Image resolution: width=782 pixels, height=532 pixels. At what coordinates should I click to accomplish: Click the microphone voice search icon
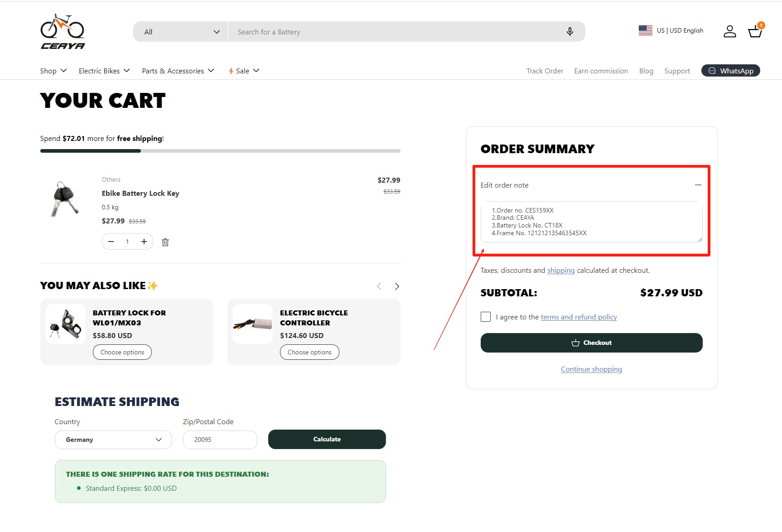coord(570,31)
